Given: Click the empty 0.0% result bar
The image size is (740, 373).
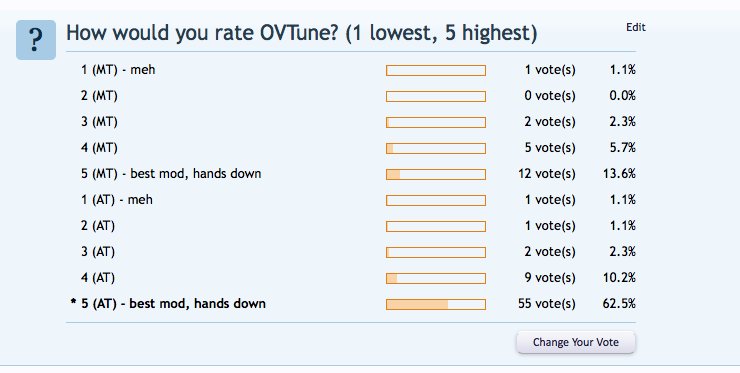Looking at the screenshot, I should 436,97.
